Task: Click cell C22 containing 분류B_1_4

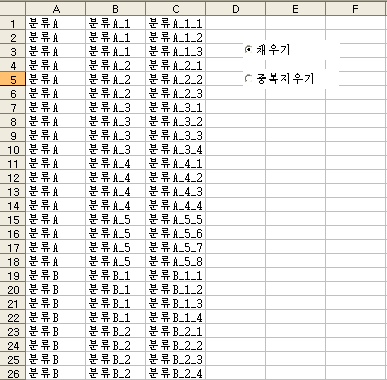Action: click(x=176, y=317)
